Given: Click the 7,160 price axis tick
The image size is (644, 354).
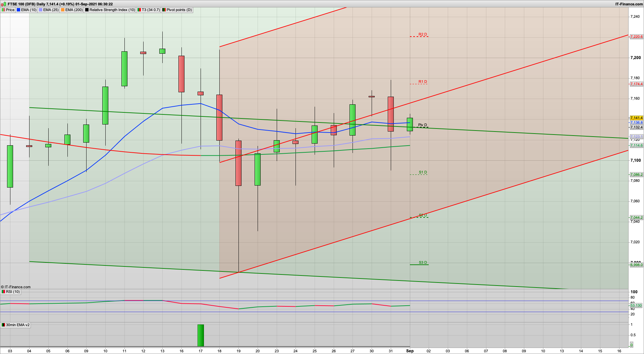Looking at the screenshot, I should click(635, 98).
